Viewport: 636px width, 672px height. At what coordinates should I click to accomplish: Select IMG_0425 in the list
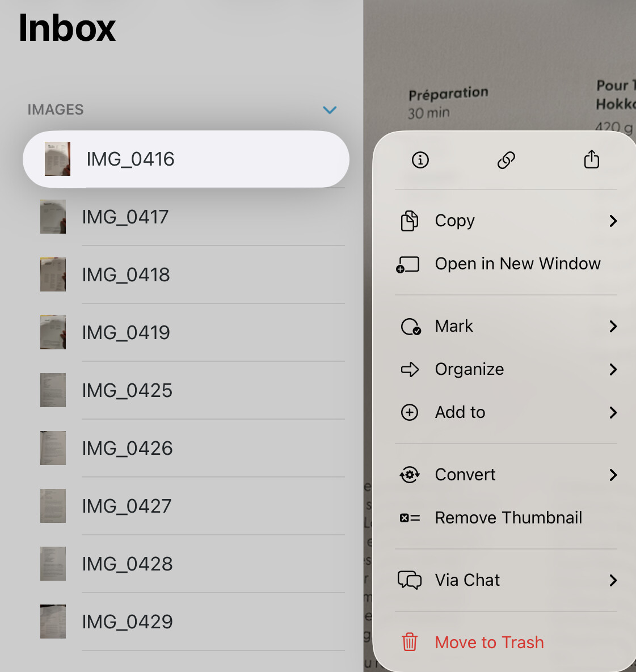coord(186,390)
